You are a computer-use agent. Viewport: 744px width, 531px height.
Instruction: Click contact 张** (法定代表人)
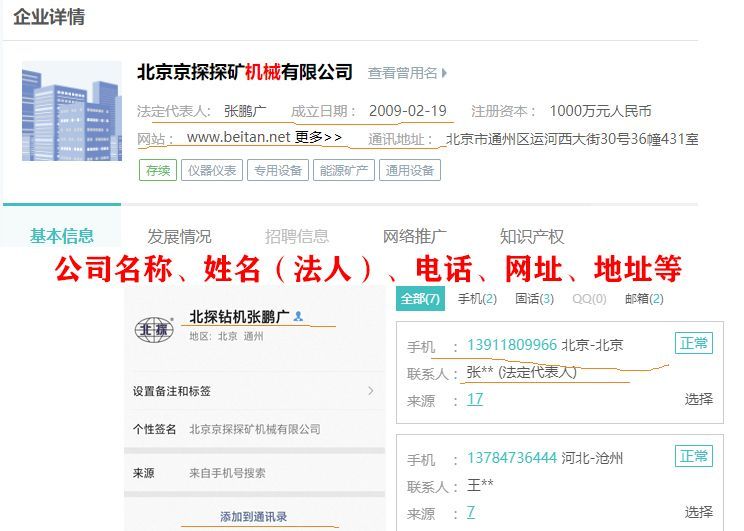[x=521, y=373]
